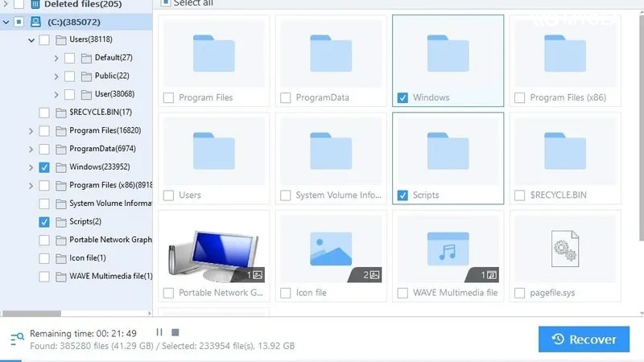The width and height of the screenshot is (644, 362).
Task: Open the Icon file picture thumbnail
Action: pos(331,247)
